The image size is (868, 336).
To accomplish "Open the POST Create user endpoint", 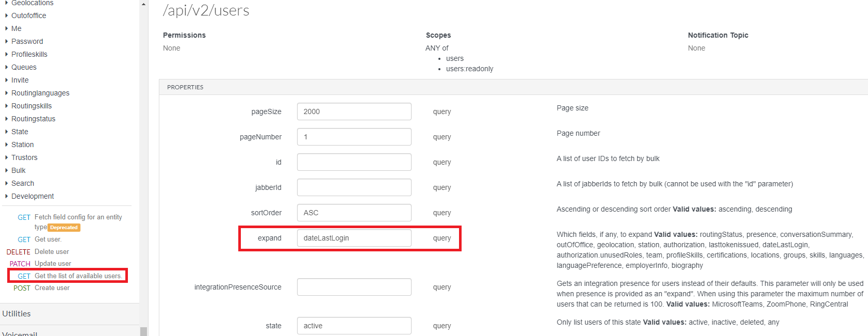I will [x=52, y=288].
